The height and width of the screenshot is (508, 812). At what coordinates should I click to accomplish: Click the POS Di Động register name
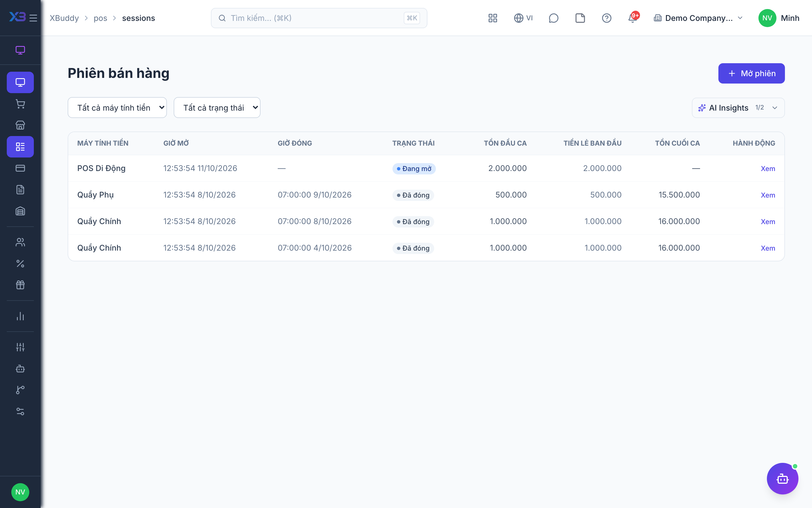click(x=101, y=168)
